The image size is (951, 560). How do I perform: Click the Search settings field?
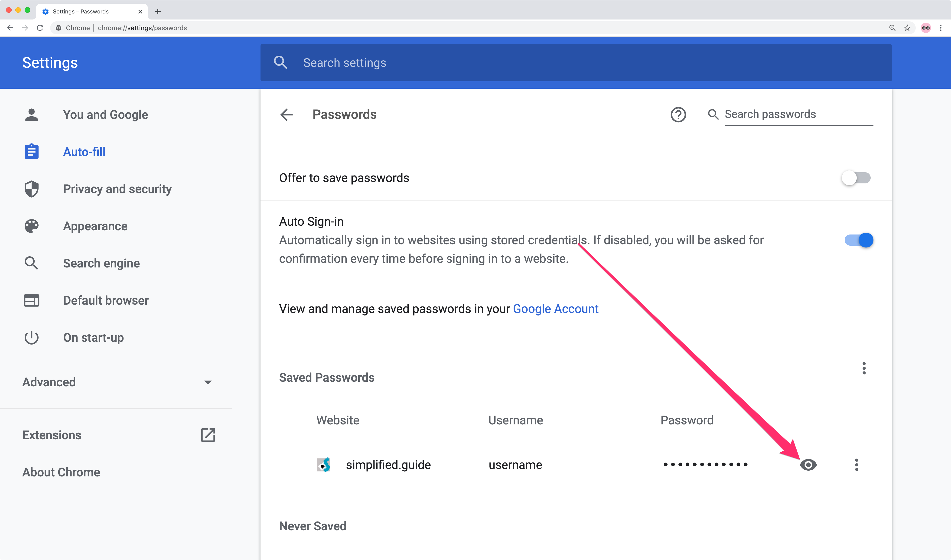click(x=576, y=63)
